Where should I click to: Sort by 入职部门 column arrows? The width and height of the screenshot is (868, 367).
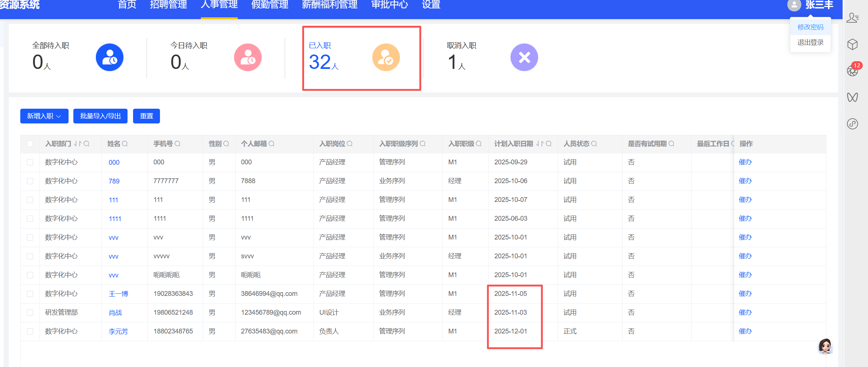pyautogui.click(x=78, y=144)
